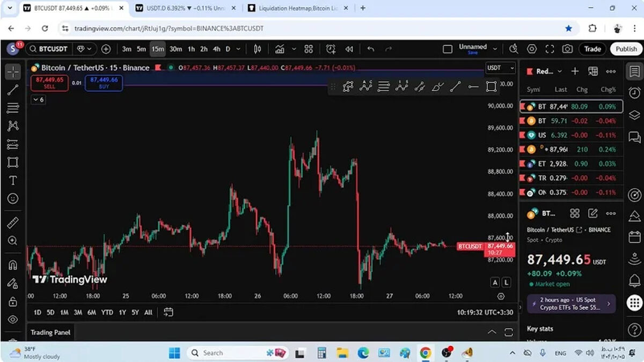Open the watchlist three-dot settings menu
This screenshot has height=362, width=644.
611,71
